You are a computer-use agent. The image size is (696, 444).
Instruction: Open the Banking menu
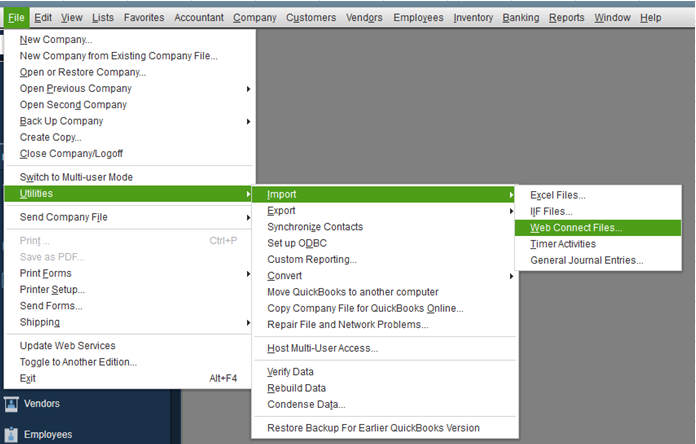point(521,18)
